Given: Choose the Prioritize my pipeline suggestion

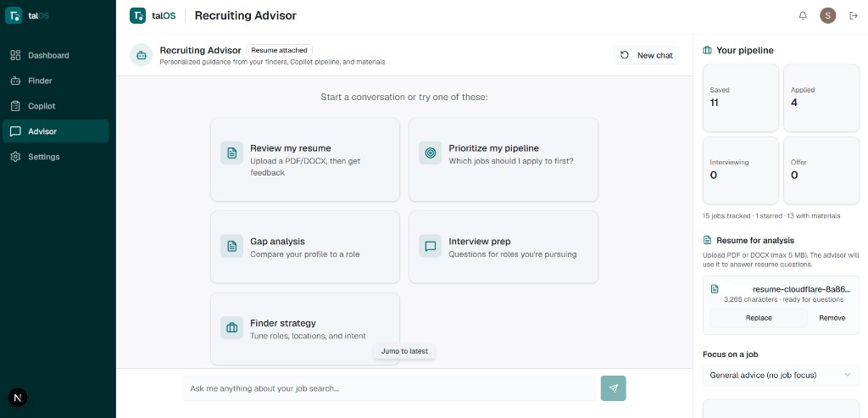Looking at the screenshot, I should pos(504,159).
